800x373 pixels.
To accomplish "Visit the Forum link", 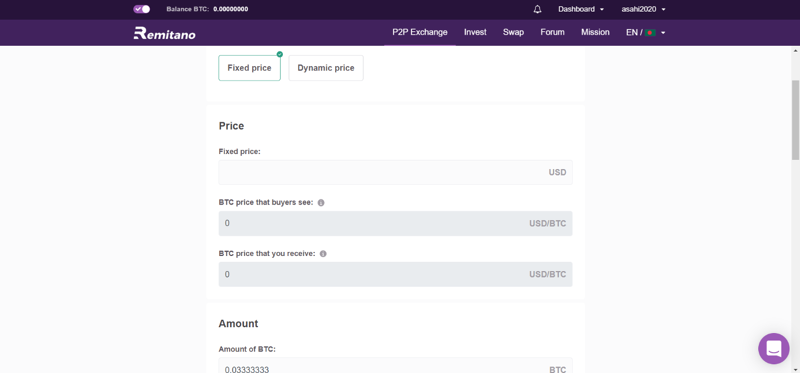I will click(x=553, y=32).
